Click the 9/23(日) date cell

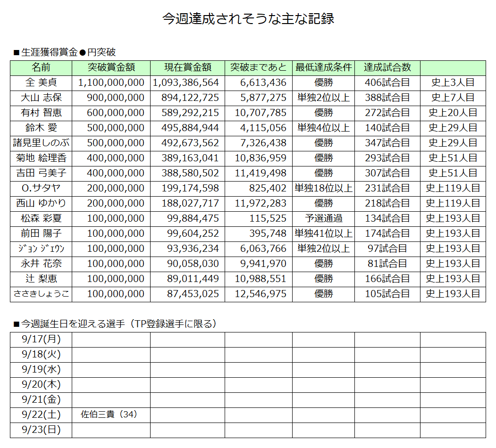coord(41,430)
